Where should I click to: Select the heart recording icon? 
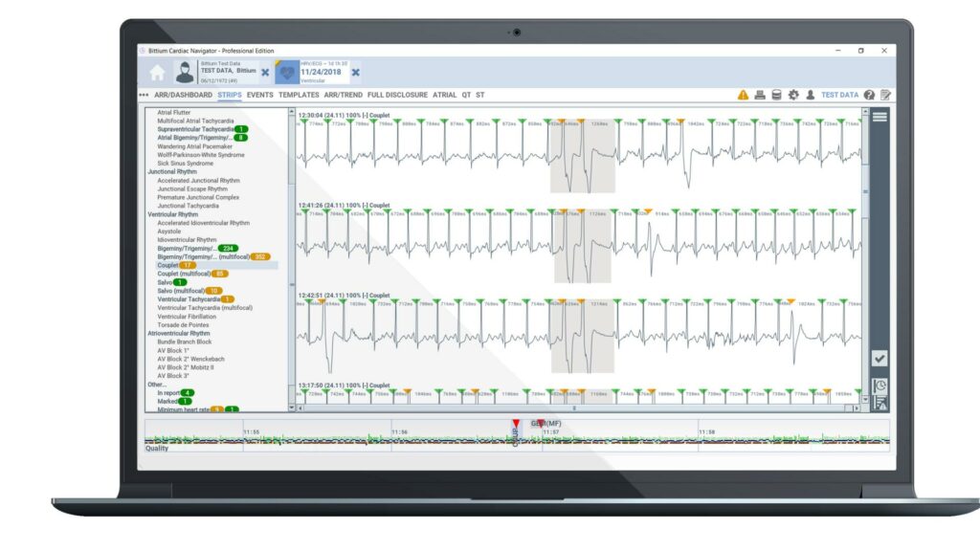[x=287, y=73]
